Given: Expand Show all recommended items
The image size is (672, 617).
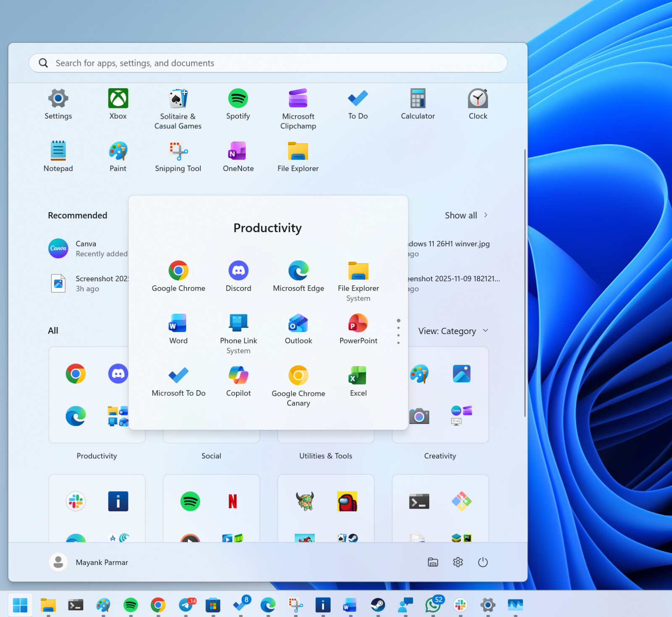Looking at the screenshot, I should point(466,215).
